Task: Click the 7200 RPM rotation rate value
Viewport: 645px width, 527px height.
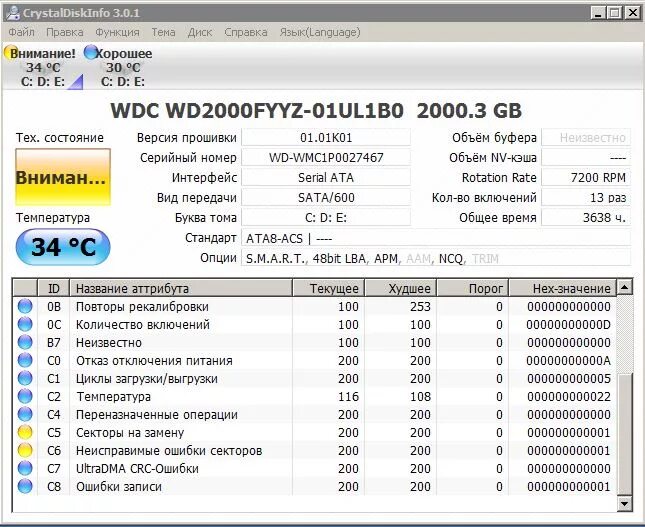Action: click(586, 178)
